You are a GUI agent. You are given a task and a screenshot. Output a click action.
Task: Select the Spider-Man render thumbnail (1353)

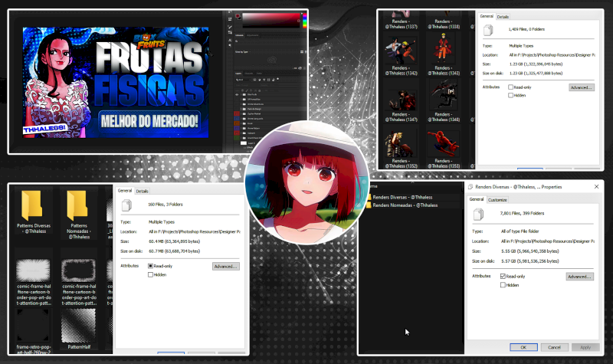442,143
